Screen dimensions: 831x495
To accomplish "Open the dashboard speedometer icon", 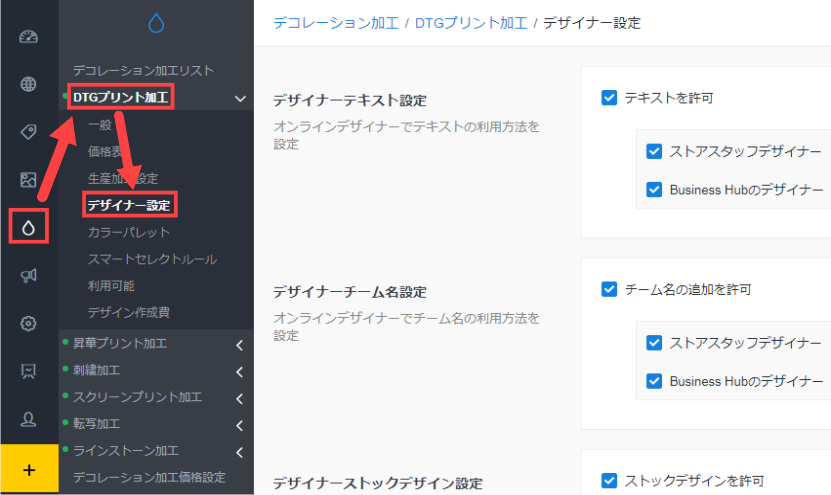I will pos(28,38).
